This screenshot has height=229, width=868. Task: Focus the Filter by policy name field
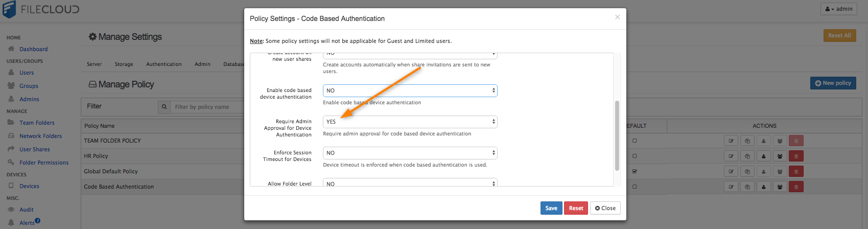(x=207, y=107)
